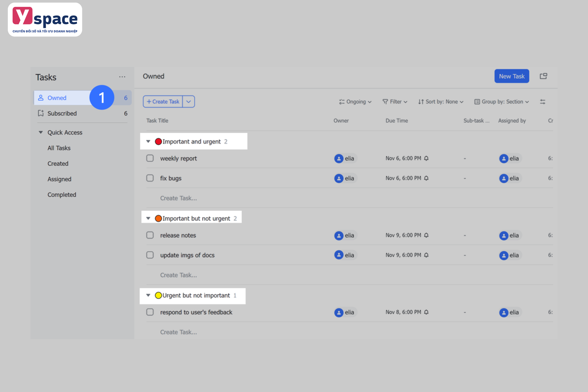Image resolution: width=588 pixels, height=392 pixels.
Task: Click the due time of weekly report
Action: pyautogui.click(x=403, y=158)
